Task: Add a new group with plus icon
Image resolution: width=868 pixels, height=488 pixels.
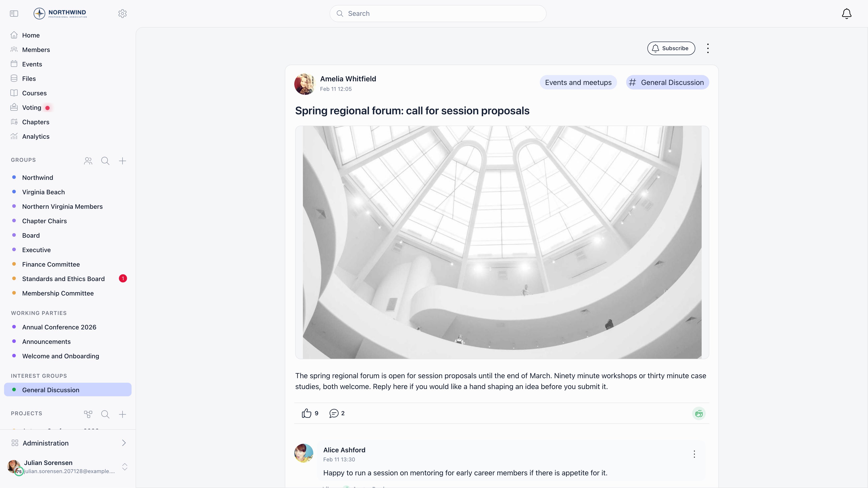Action: pyautogui.click(x=122, y=161)
